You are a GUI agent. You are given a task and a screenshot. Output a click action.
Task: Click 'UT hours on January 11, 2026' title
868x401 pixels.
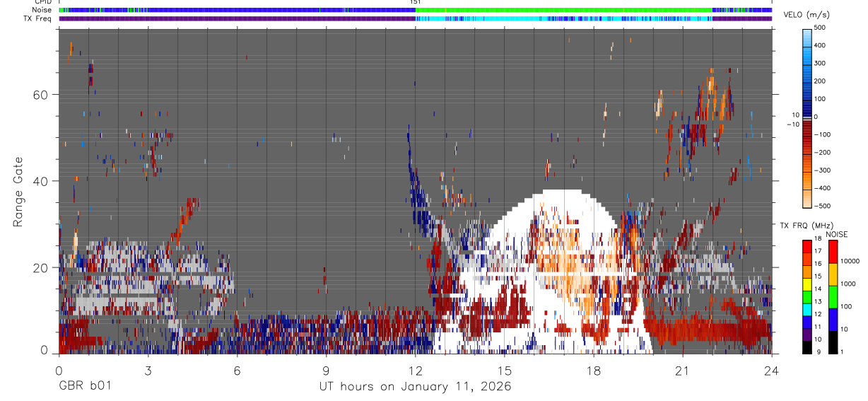coord(415,387)
